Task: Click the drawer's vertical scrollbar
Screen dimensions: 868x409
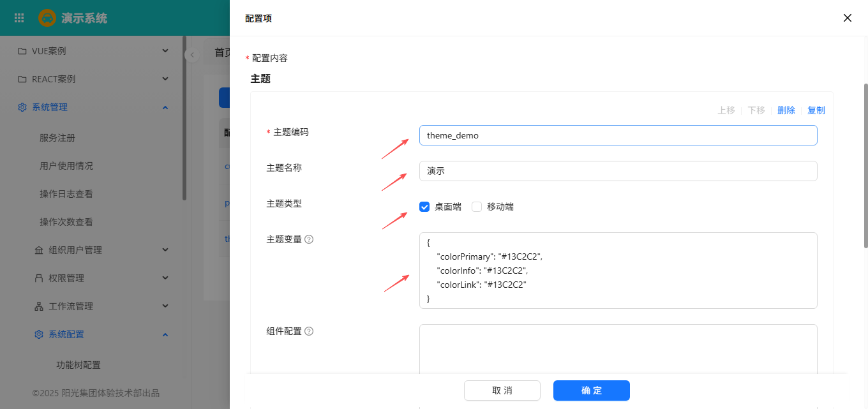Action: 865,166
